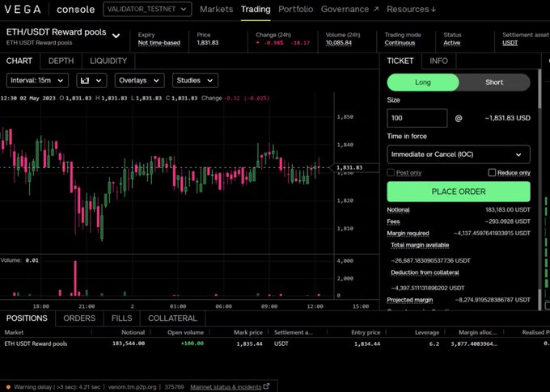
Task: Enable the Post only checkbox
Action: [391, 172]
